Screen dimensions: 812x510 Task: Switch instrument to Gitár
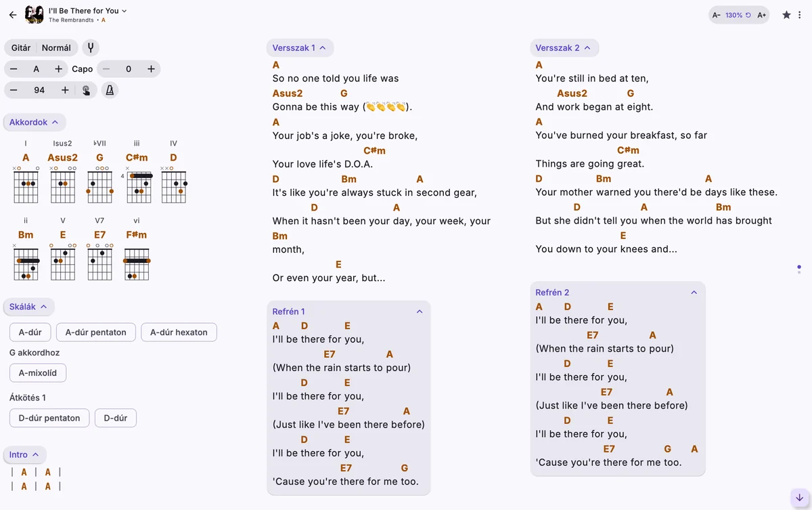(x=21, y=48)
